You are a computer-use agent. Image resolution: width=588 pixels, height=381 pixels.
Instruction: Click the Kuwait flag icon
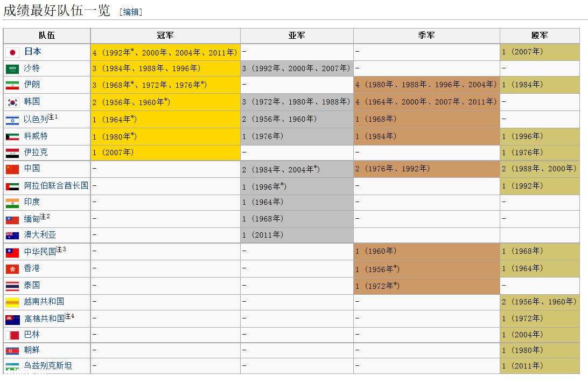pos(12,137)
